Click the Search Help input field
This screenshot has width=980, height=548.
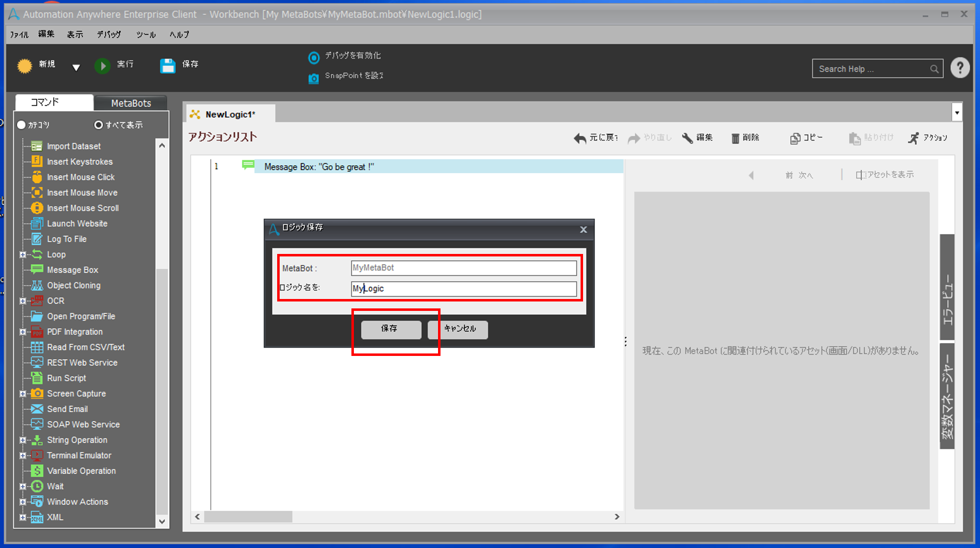pos(877,68)
